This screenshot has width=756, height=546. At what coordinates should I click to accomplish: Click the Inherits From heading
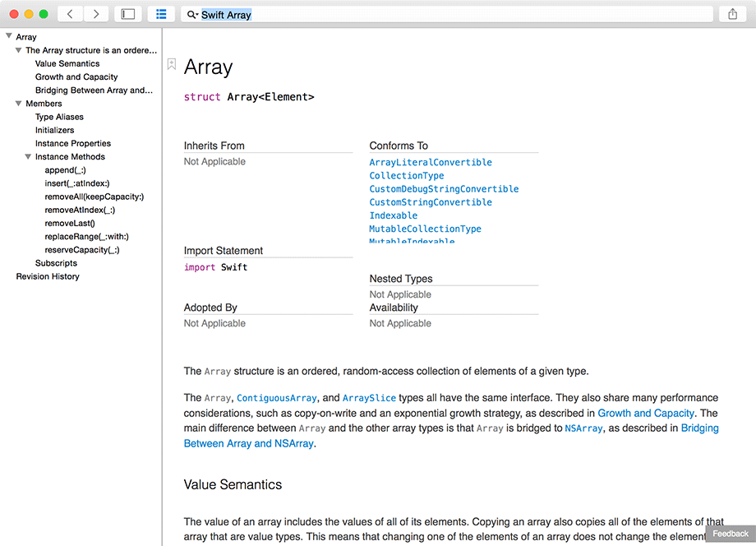tap(214, 146)
